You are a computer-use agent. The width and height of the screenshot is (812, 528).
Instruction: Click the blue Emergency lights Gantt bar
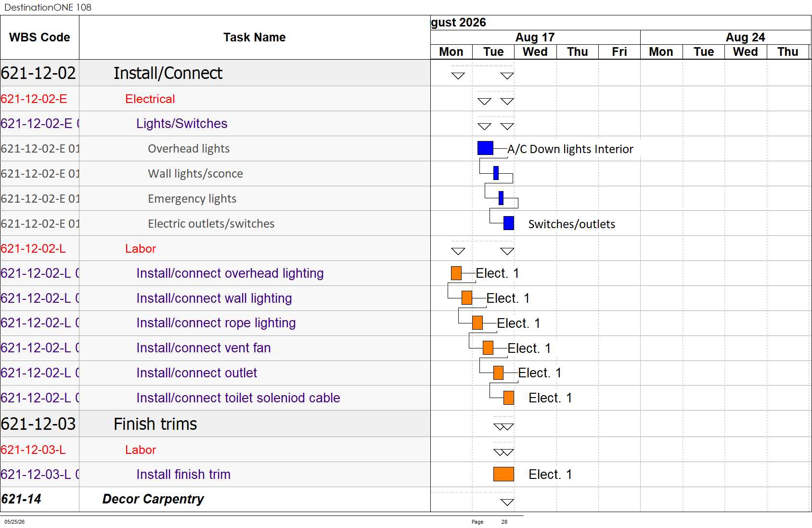[501, 198]
